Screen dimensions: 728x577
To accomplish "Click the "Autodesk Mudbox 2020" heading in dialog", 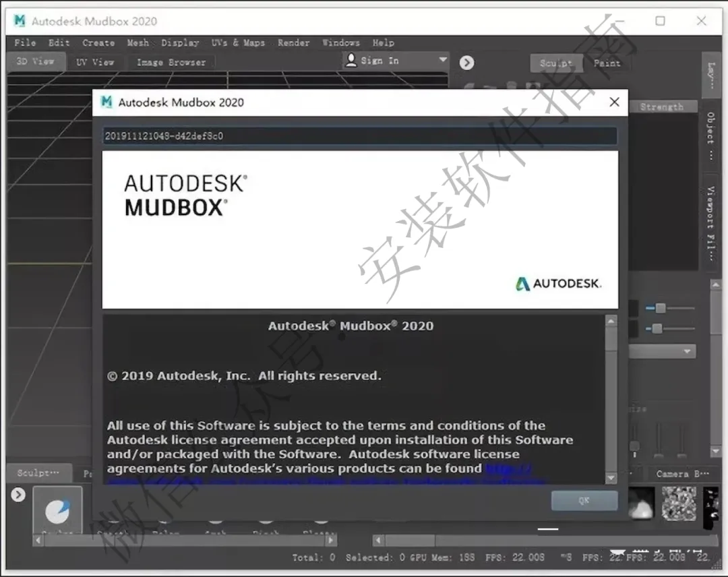I will coord(351,326).
